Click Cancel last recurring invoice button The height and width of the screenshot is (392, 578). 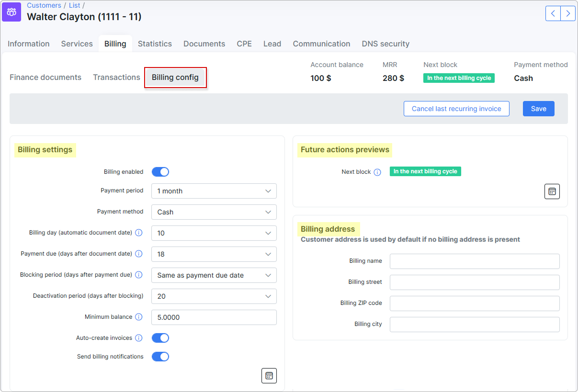coord(456,109)
